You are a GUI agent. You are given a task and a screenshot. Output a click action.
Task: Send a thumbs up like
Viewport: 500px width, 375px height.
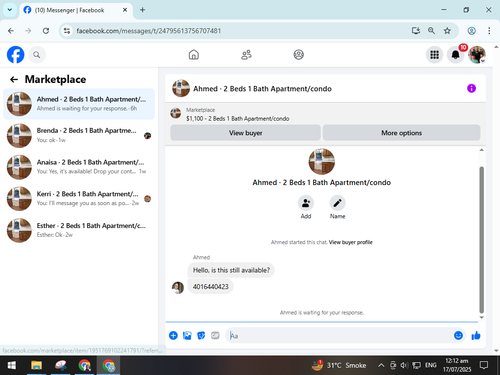tap(476, 335)
